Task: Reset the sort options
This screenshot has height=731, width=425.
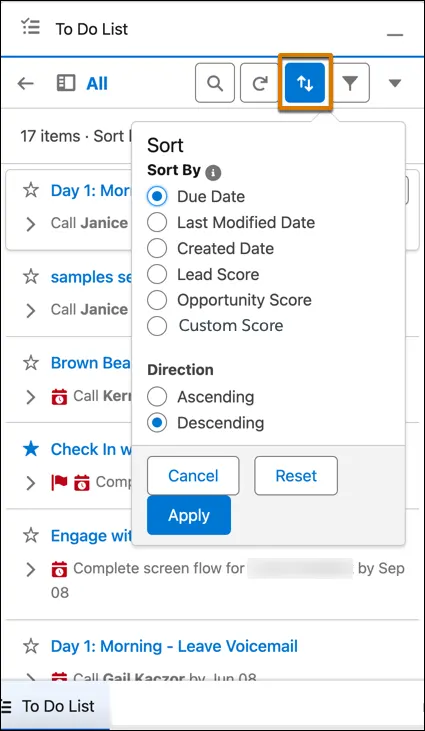Action: click(296, 476)
